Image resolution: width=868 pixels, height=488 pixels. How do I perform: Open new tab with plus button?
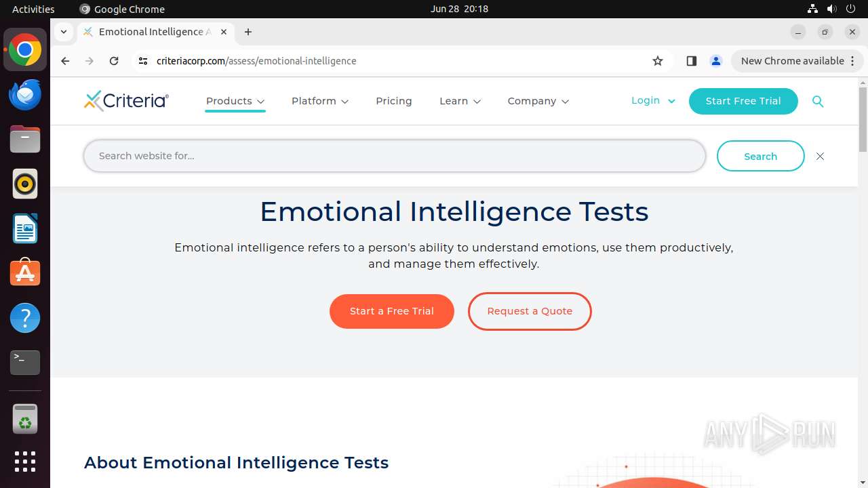[248, 32]
